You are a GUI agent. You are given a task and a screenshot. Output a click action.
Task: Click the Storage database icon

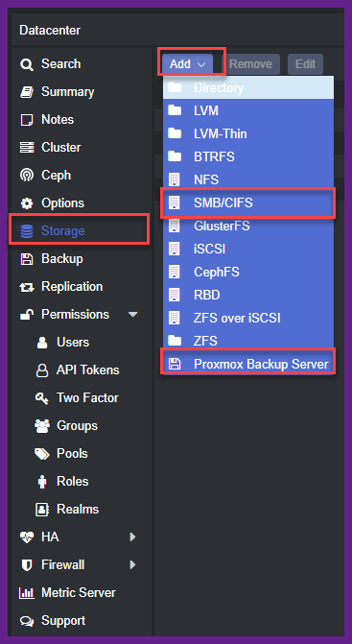click(27, 231)
